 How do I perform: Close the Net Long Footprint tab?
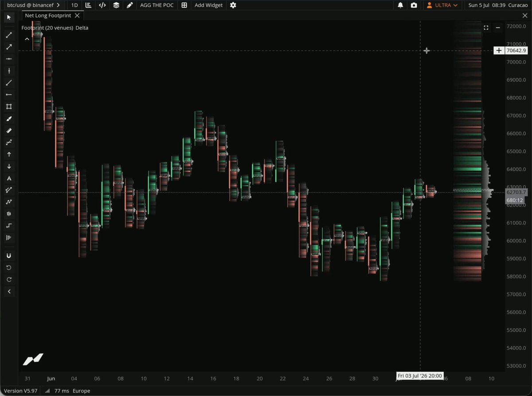[77, 16]
